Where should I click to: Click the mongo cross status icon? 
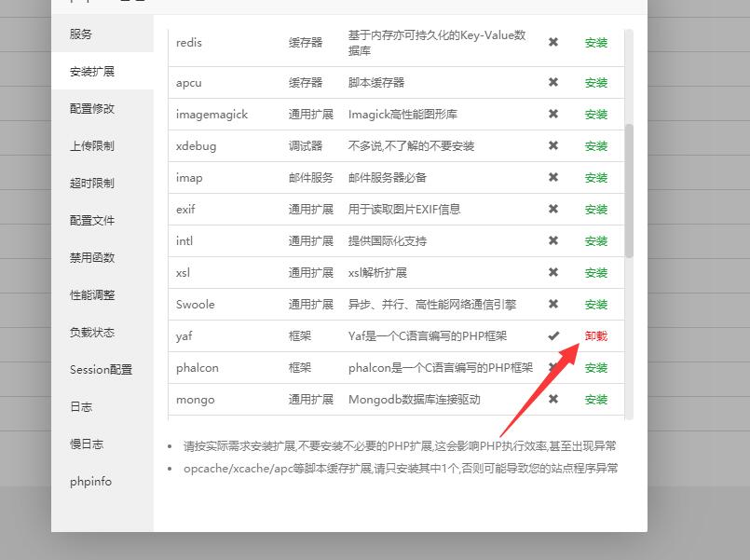553,399
